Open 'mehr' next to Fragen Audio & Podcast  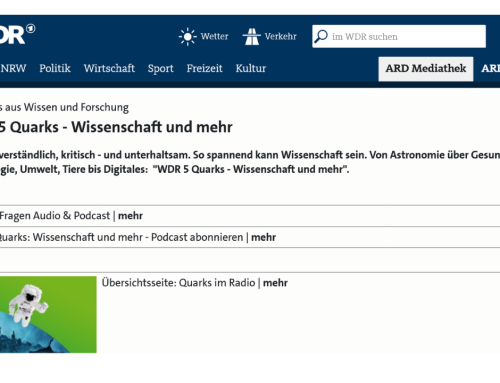coord(130,216)
